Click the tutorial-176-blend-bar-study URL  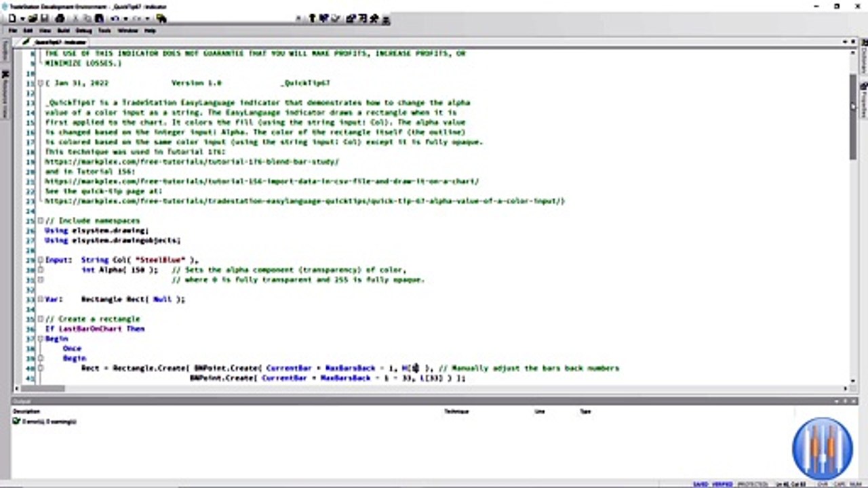[192, 162]
